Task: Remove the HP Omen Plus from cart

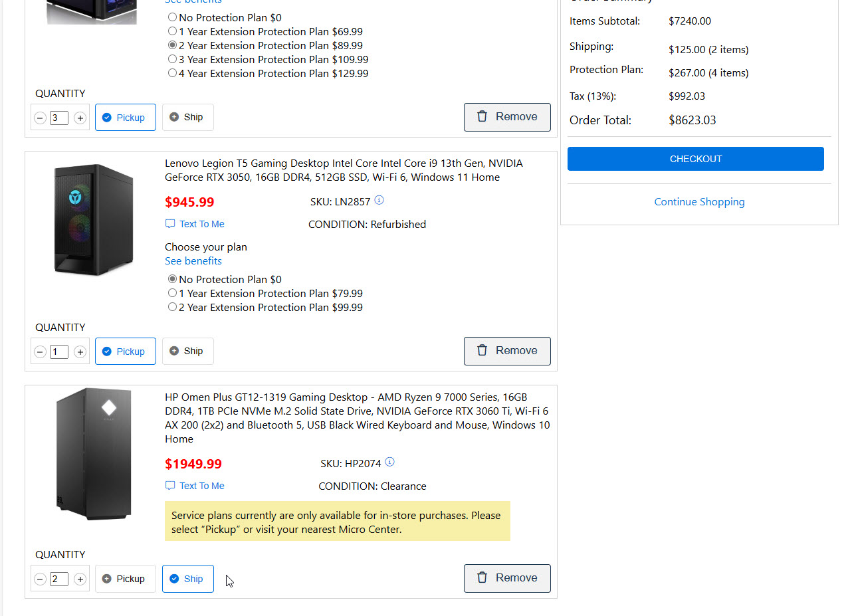Action: coord(507,578)
